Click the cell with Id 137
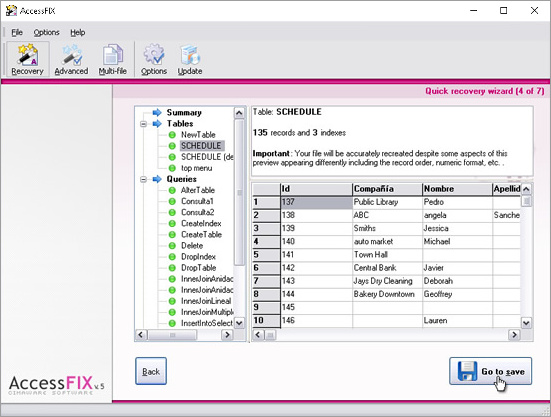Screen dimensions: 551x417 [316, 202]
